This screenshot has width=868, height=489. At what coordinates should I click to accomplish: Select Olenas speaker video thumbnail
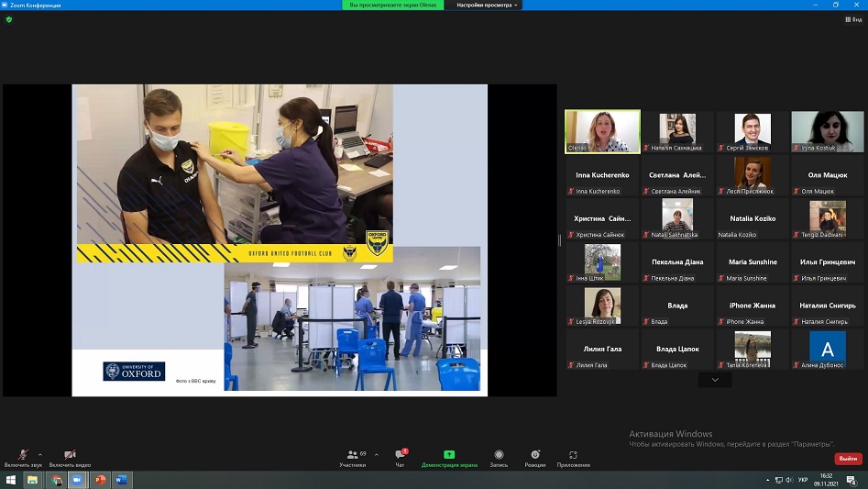[x=602, y=130]
